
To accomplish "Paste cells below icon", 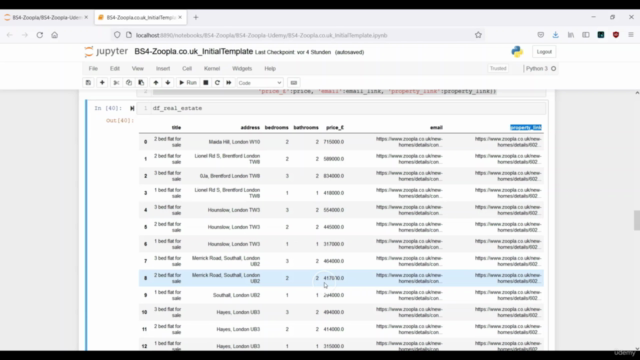I will [x=141, y=83].
